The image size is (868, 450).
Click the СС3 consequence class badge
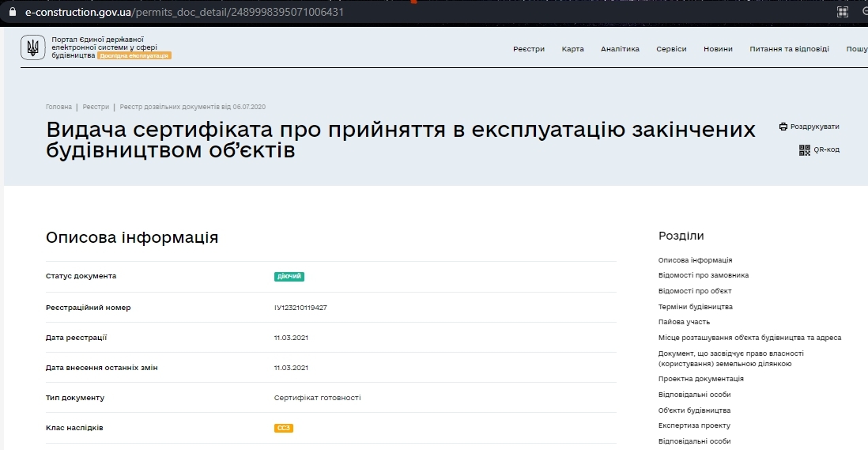pos(284,428)
